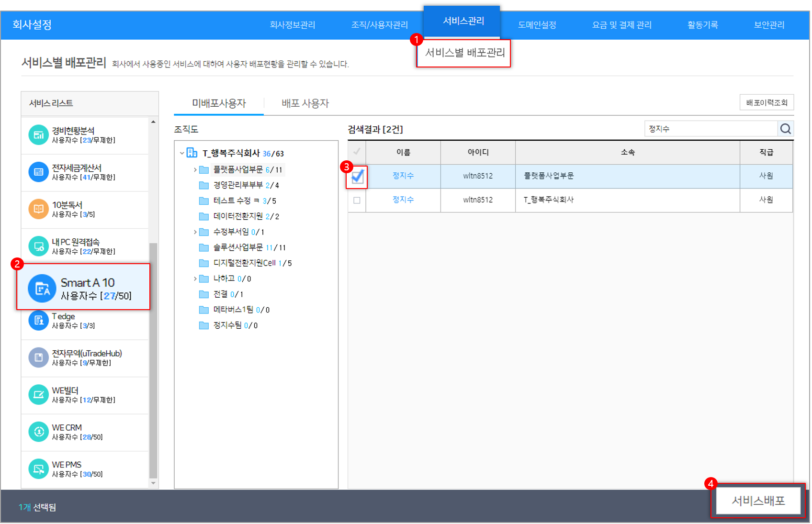Click the 정지수 name link in T_행복주식회사 row
The height and width of the screenshot is (524, 812).
click(x=403, y=200)
